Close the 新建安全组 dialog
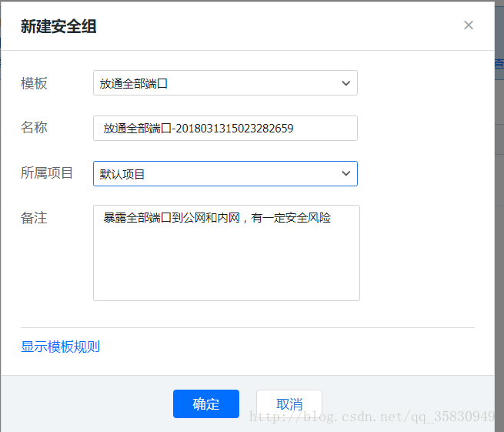Image resolution: width=504 pixels, height=432 pixels. (x=469, y=25)
